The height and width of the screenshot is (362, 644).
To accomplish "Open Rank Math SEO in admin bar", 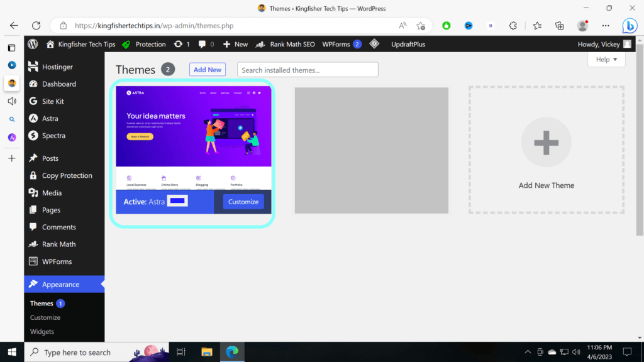I will tap(286, 44).
